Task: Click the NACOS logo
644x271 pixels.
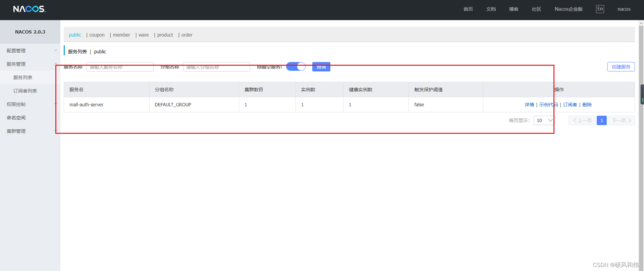Action: (30, 9)
